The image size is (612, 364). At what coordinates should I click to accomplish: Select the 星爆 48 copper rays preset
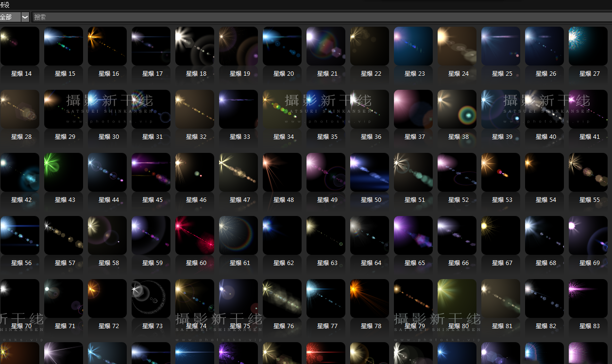[x=282, y=172]
